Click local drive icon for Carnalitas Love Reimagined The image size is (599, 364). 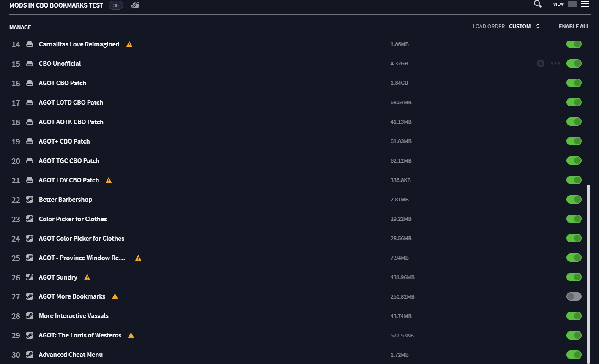click(x=30, y=44)
